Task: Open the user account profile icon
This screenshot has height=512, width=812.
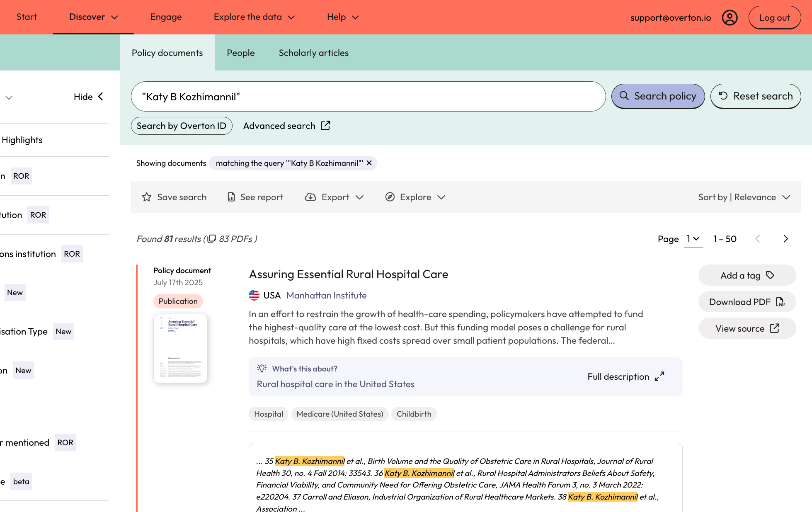Action: pos(730,17)
